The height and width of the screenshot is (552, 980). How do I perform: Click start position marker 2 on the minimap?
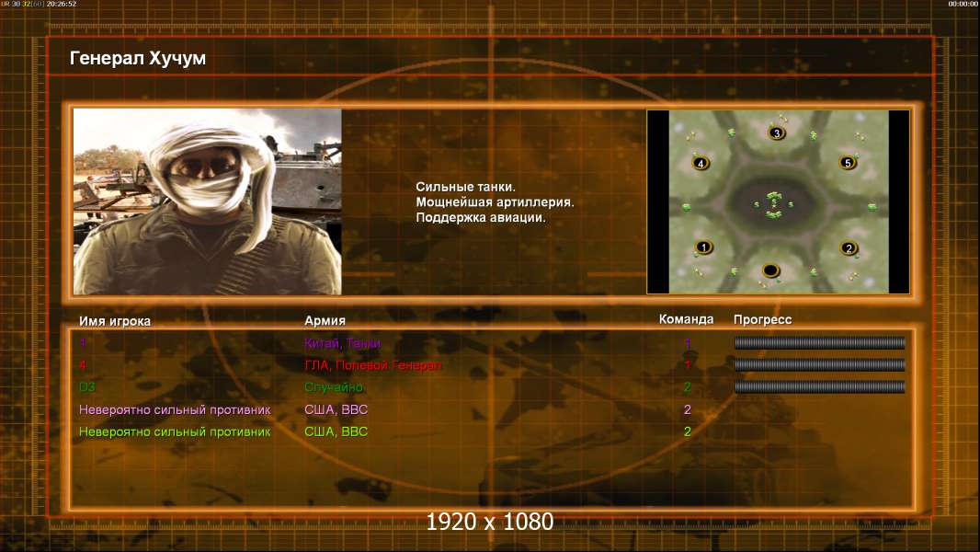[x=849, y=248]
